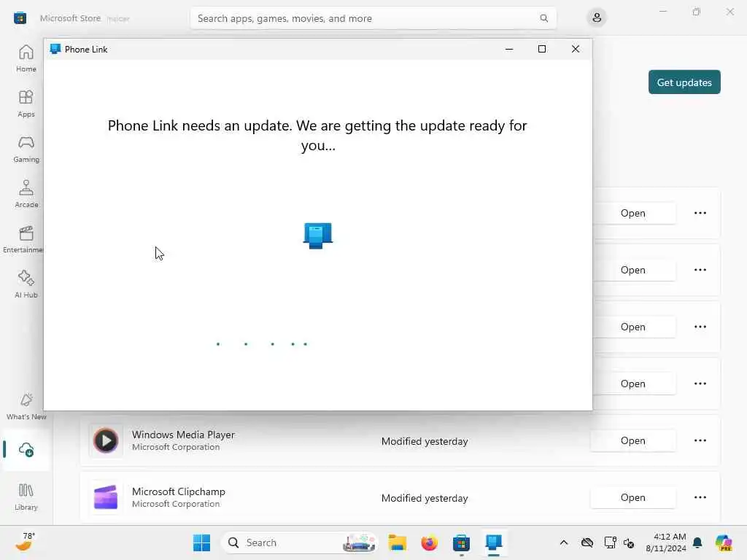Launch Firefox from taskbar
Viewport: 747px width, 560px height.
click(x=429, y=542)
